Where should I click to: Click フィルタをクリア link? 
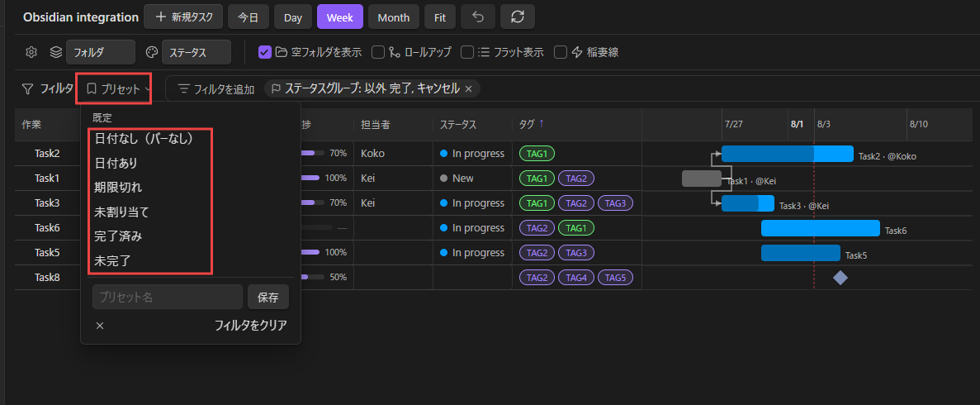(251, 326)
